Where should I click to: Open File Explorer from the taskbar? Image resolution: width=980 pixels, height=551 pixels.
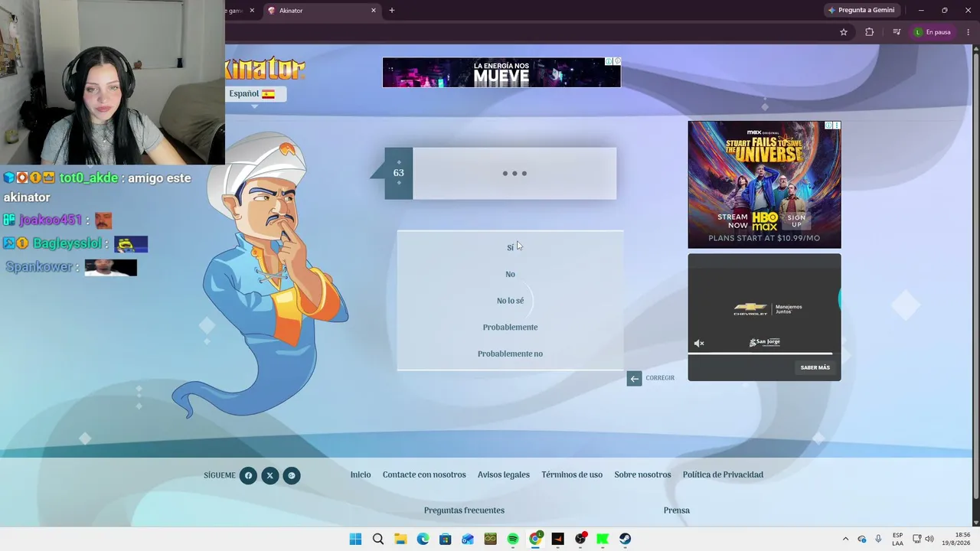coord(400,539)
